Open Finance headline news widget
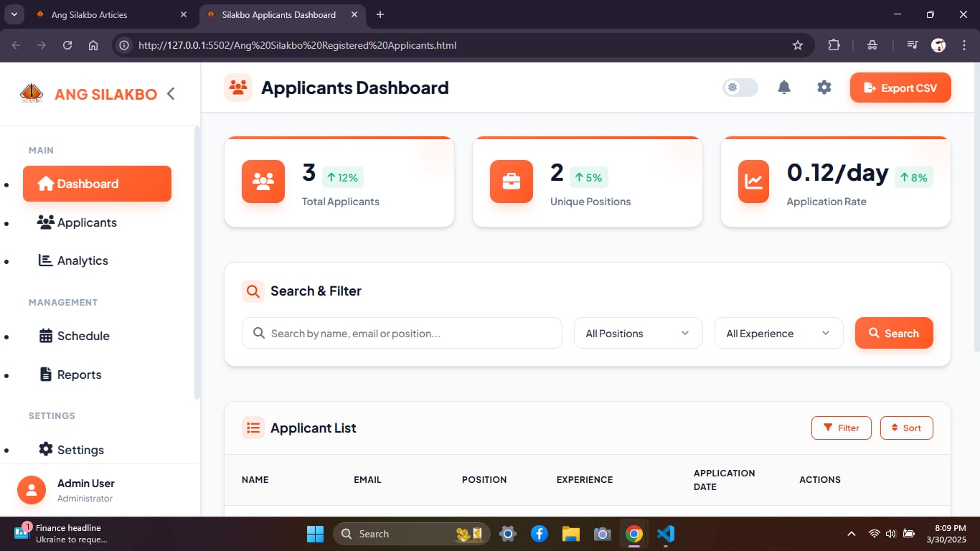Screen dimensions: 980x551 61,534
